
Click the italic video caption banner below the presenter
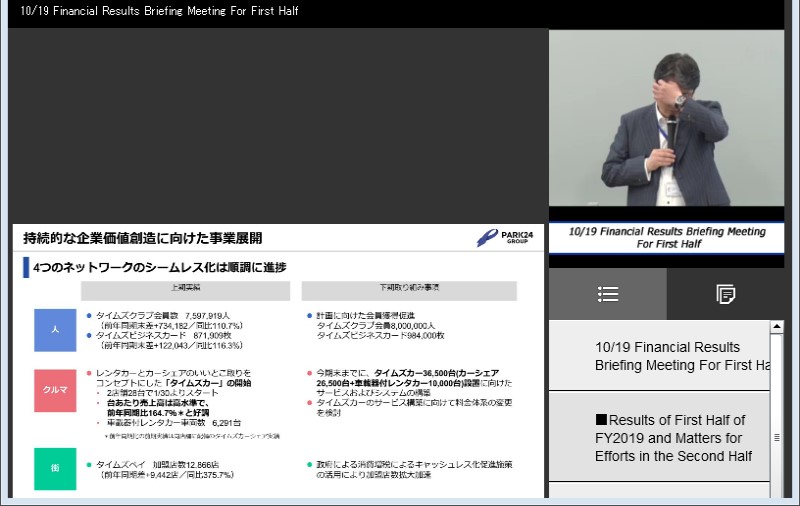666,238
